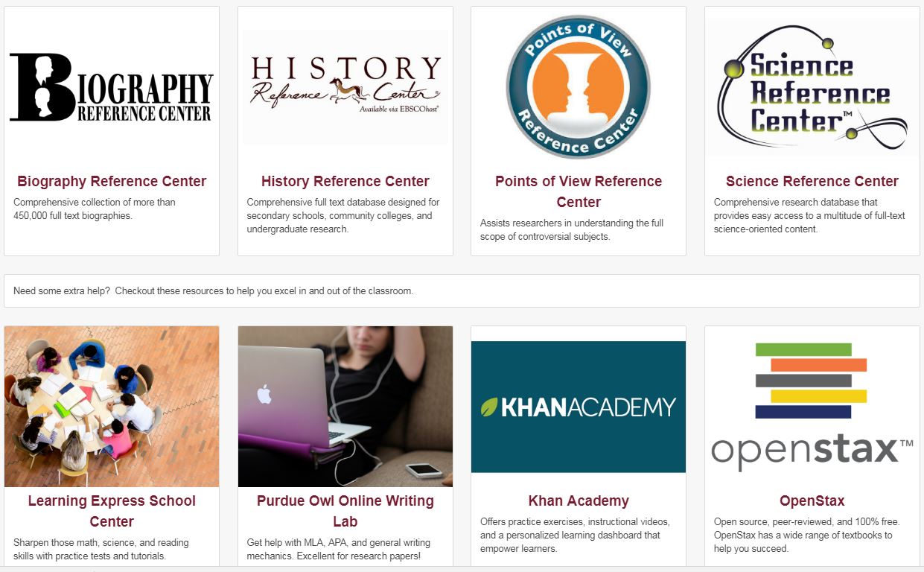This screenshot has width=924, height=572.
Task: Open the Purdue Owl Online Writing Lab link
Action: point(345,511)
